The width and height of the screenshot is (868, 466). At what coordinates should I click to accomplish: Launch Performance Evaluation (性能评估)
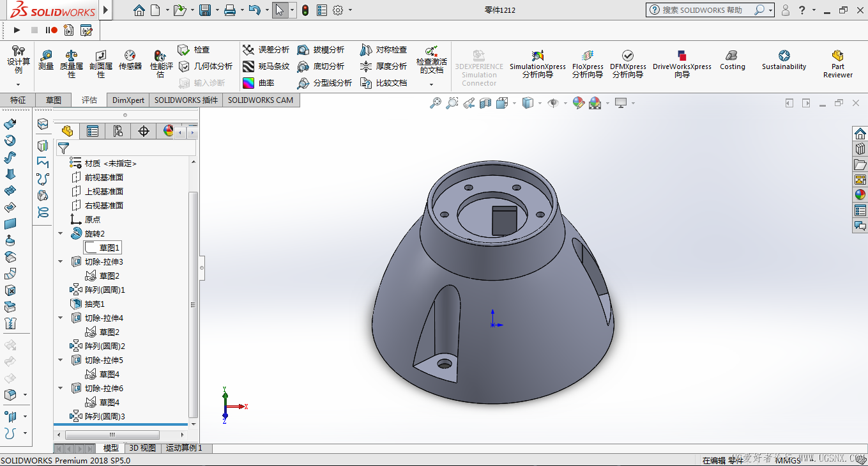160,64
